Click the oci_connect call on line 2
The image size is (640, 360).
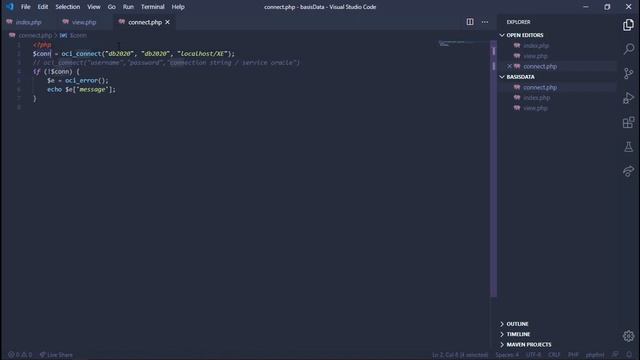point(81,53)
